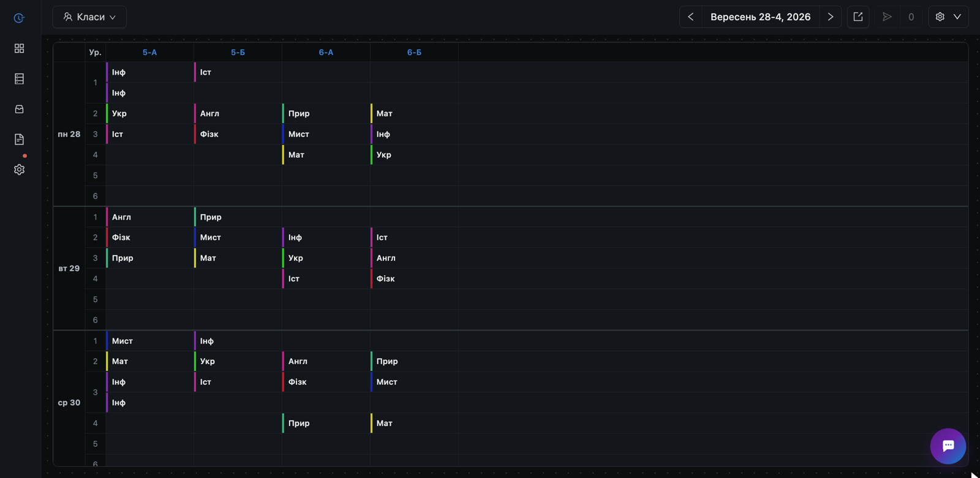Open the four-squares dashboard icon in sidebar
This screenshot has height=478, width=980.
pos(19,48)
